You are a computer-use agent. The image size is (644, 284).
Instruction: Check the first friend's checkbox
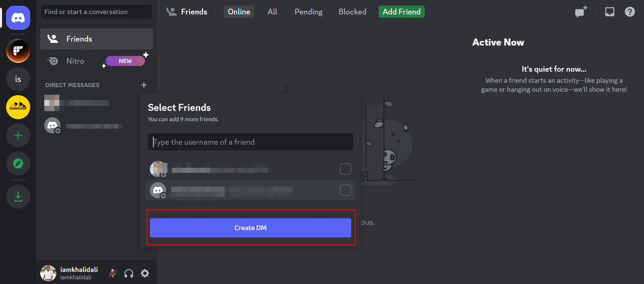(345, 169)
